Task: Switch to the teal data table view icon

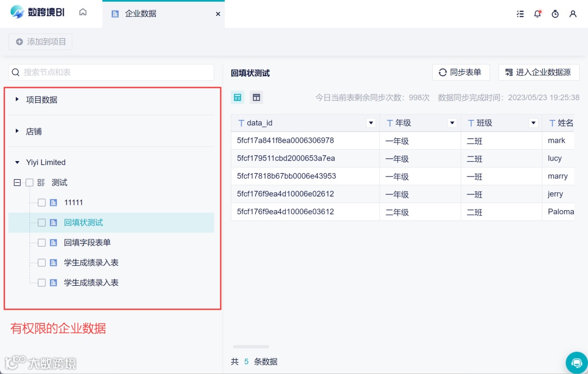Action: click(x=237, y=97)
